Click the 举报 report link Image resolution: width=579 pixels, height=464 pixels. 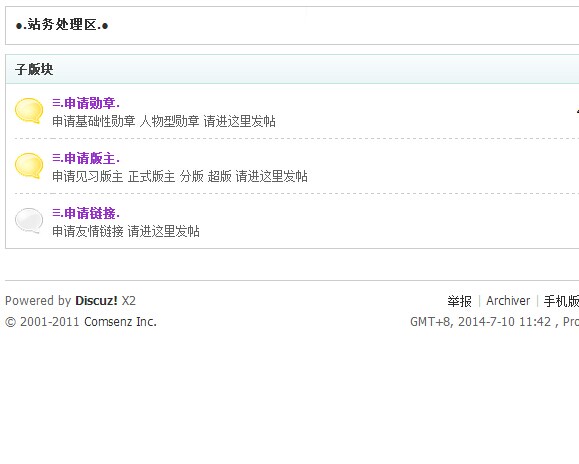[459, 301]
